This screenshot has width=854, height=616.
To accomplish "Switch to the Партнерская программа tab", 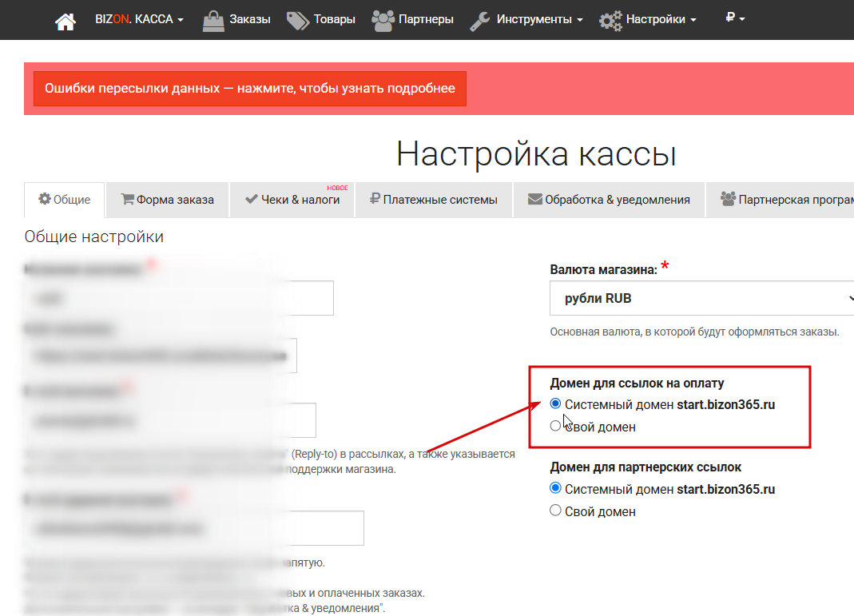I will (x=780, y=200).
